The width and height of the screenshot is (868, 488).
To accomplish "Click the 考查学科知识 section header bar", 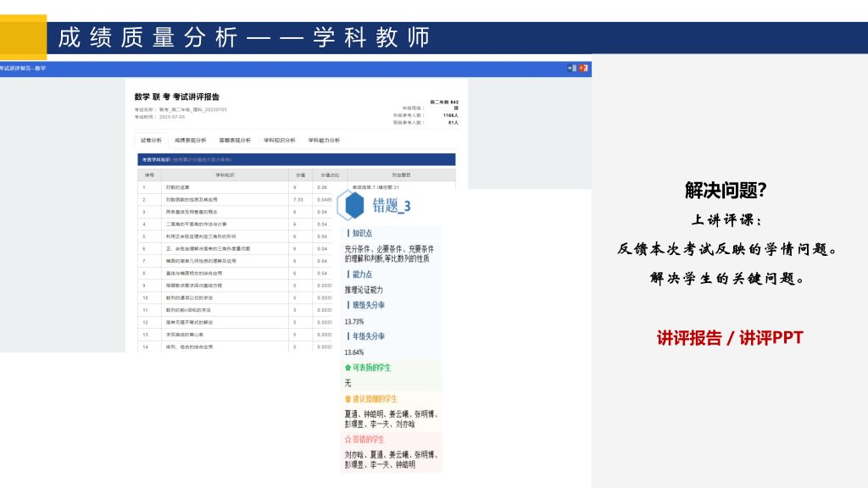I will click(x=296, y=159).
